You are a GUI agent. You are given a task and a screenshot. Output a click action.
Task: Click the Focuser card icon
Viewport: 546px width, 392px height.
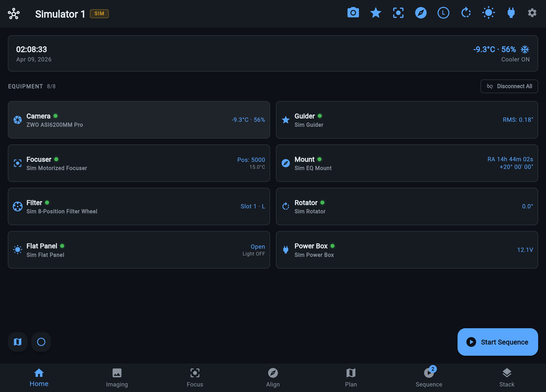coord(17,163)
